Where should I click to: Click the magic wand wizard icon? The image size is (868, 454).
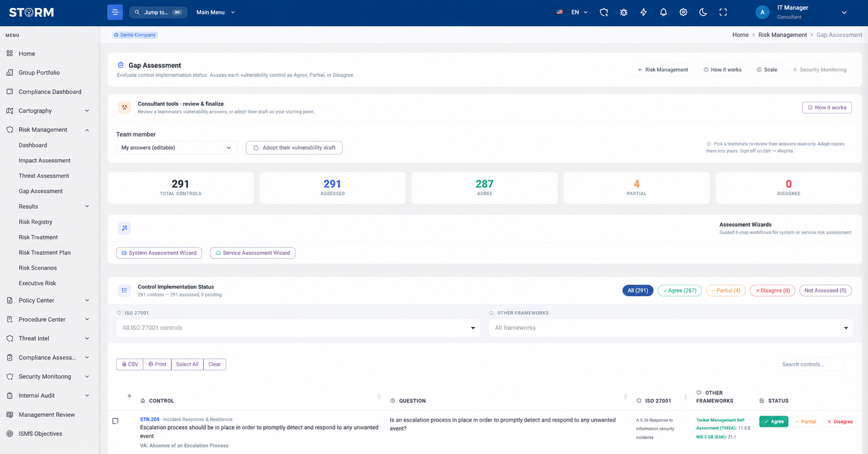pyautogui.click(x=124, y=228)
